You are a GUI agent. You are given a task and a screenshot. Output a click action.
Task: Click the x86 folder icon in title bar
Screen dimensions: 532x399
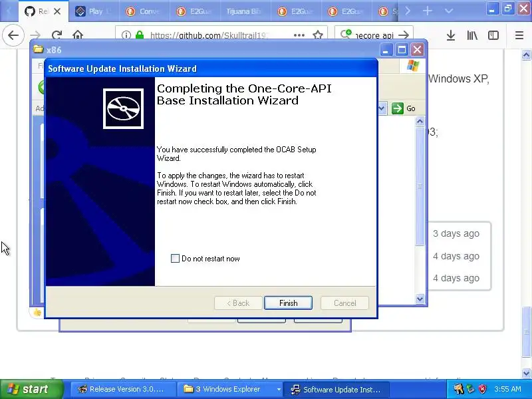(x=39, y=49)
